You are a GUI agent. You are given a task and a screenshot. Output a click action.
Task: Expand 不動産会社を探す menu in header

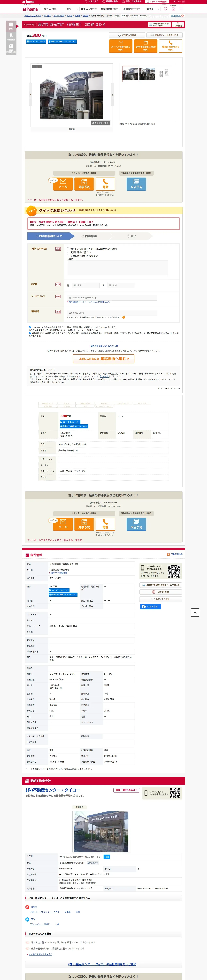pos(132,9)
